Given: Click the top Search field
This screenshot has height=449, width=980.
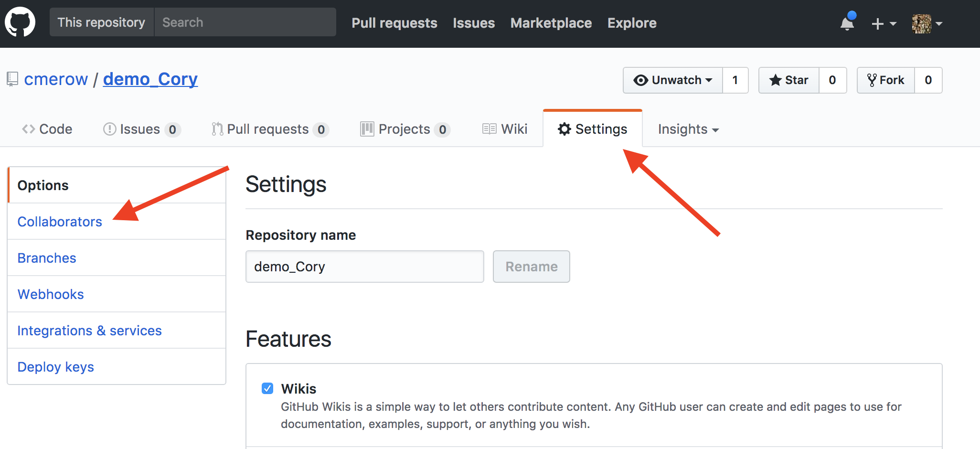Looking at the screenshot, I should click(x=245, y=22).
